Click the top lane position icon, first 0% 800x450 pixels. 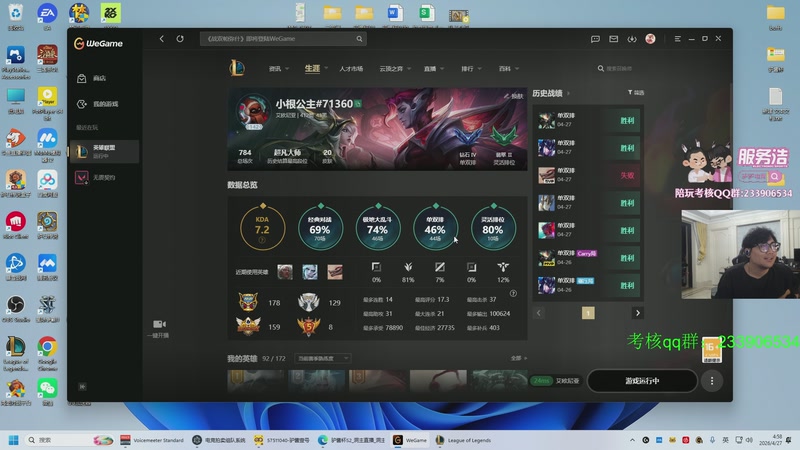(x=376, y=267)
